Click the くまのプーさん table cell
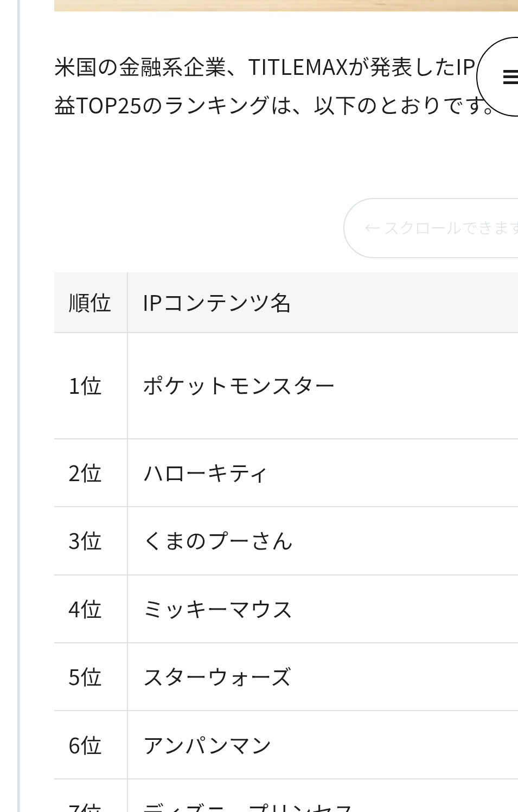Image resolution: width=518 pixels, height=812 pixels. tap(323, 541)
